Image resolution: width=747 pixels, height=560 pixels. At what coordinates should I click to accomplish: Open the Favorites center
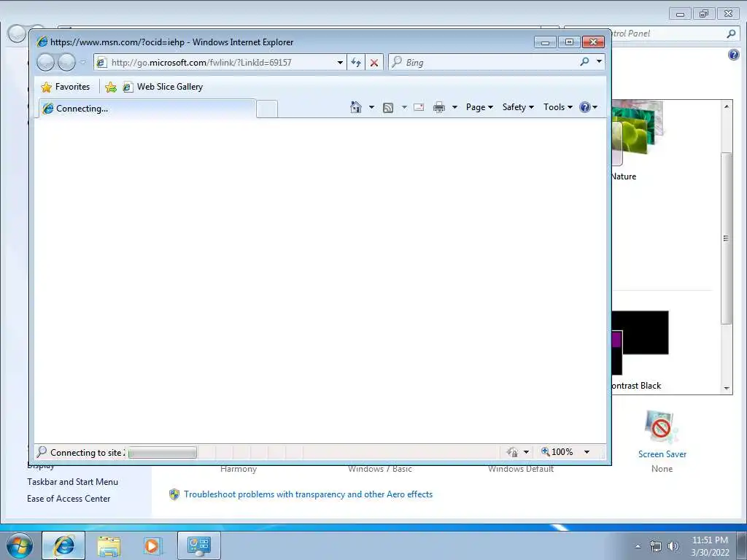point(65,87)
